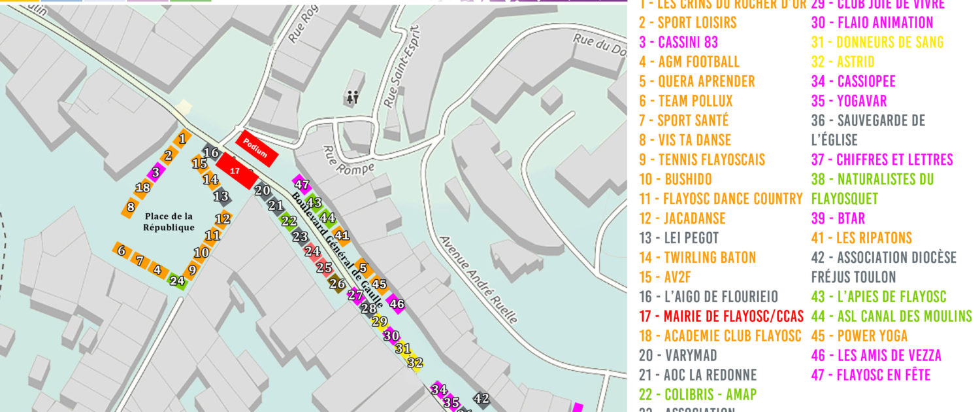This screenshot has width=980, height=412.
Task: Select orange stand marker 6 on map
Action: [x=121, y=250]
